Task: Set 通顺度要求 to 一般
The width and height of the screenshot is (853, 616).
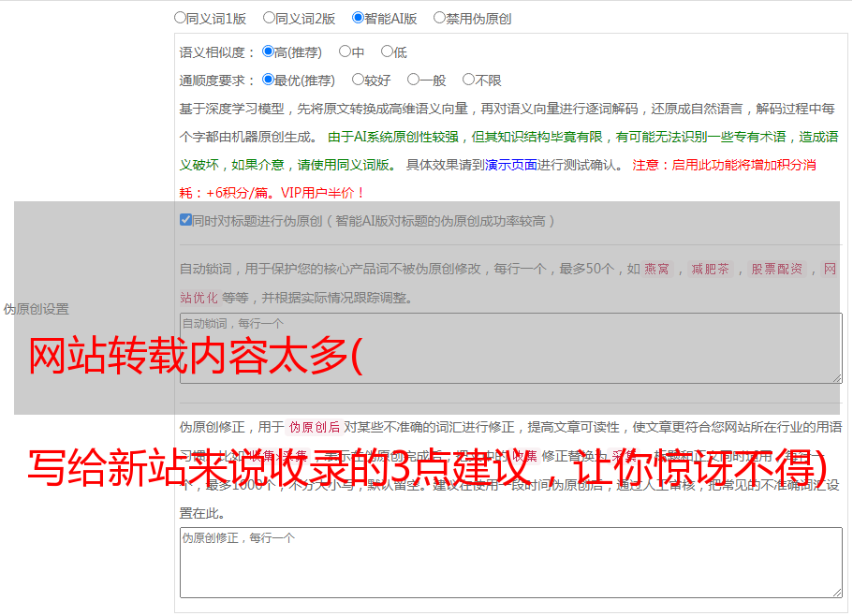Action: tap(413, 80)
